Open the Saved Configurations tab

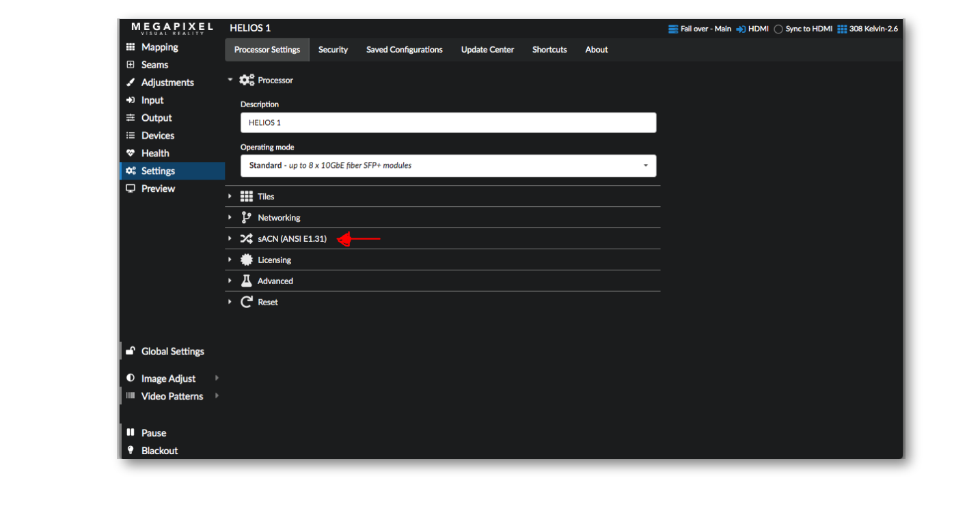point(405,50)
